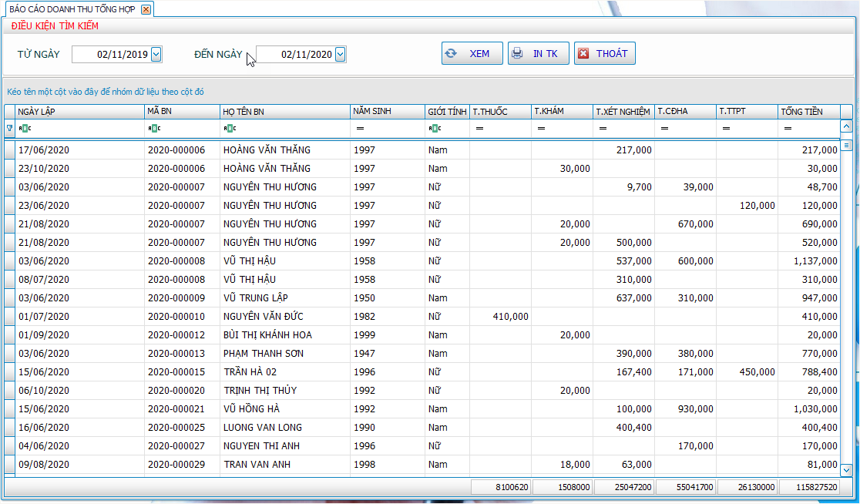Screen dimensions: 860x504
Task: Click T.THUỐC value 410,000
Action: pos(500,317)
